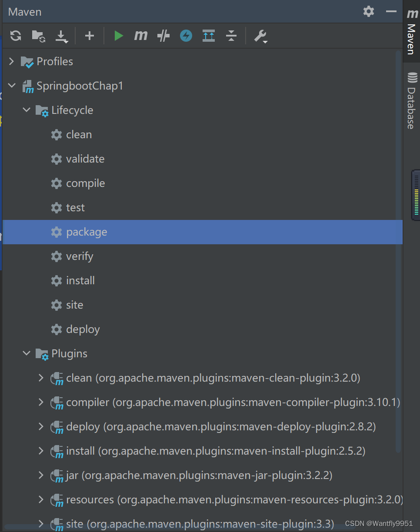The width and height of the screenshot is (420, 532).
Task: Select the package lifecycle goal
Action: click(x=203, y=232)
